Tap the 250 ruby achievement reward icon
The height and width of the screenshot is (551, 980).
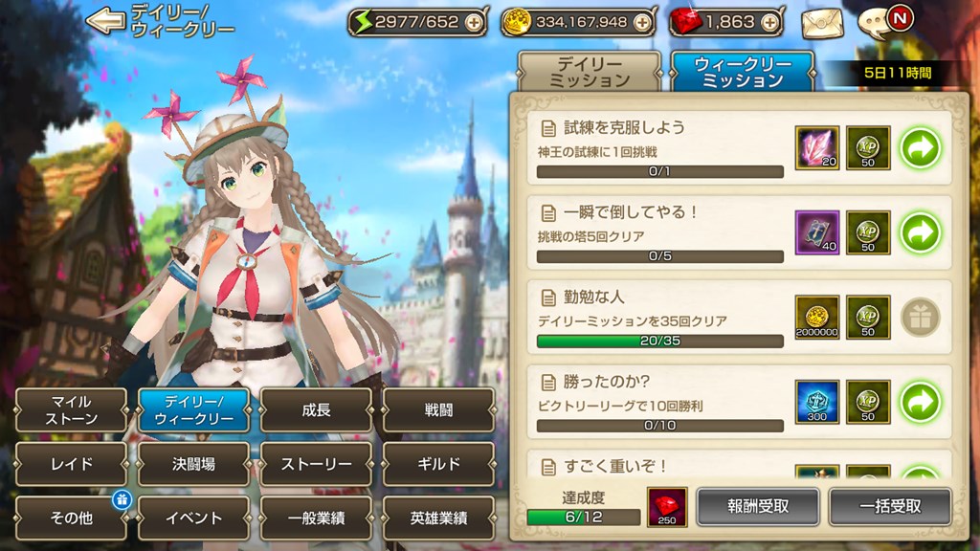coord(666,507)
